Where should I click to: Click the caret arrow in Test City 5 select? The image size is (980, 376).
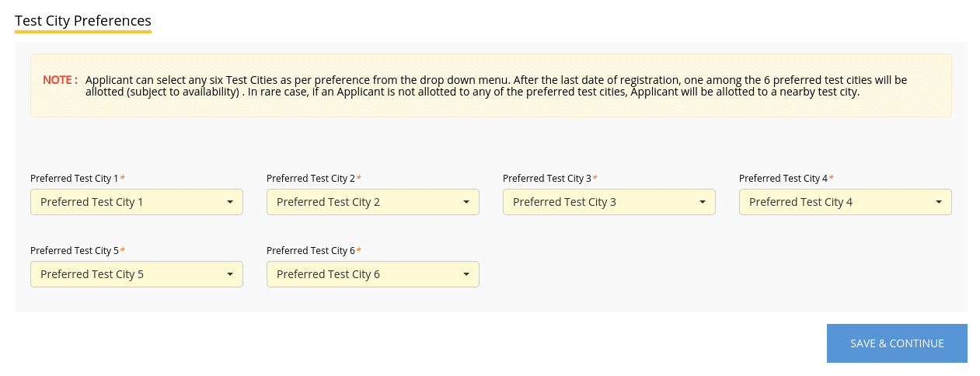[x=230, y=274]
